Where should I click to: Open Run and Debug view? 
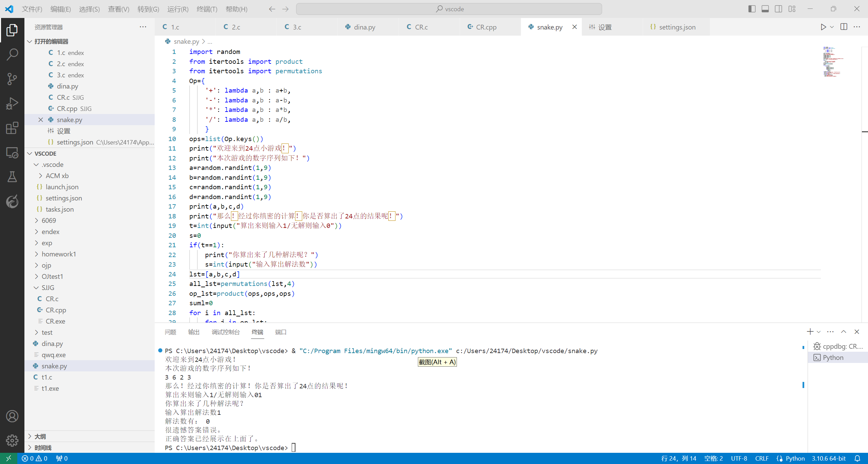12,103
